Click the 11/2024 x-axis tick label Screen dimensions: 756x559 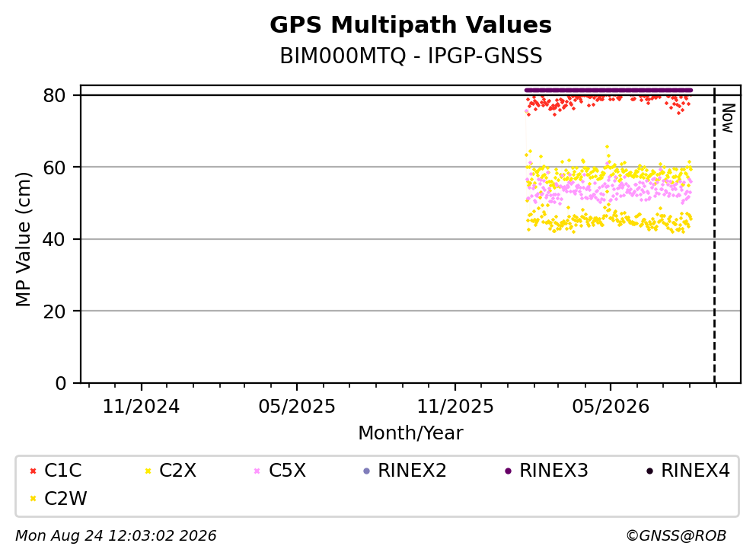pos(142,407)
